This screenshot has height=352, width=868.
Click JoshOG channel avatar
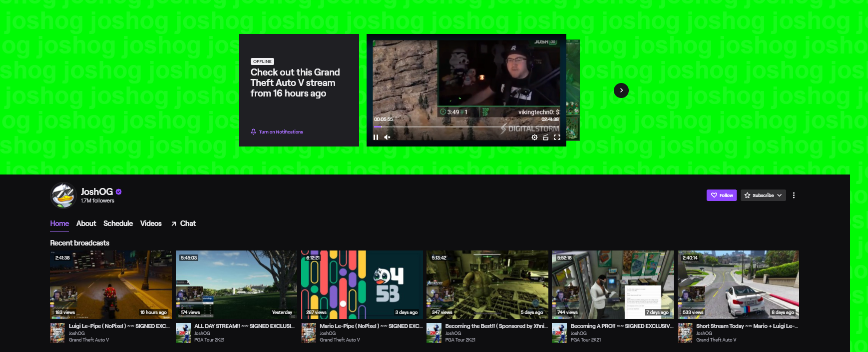click(x=63, y=195)
